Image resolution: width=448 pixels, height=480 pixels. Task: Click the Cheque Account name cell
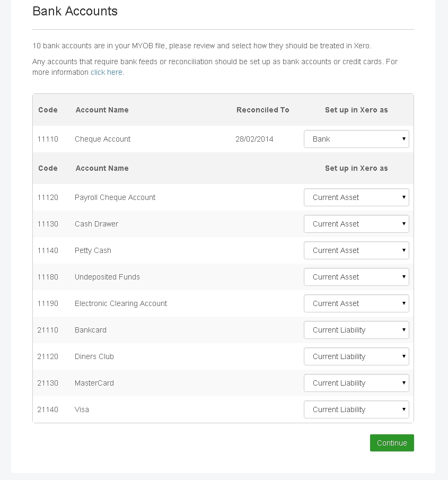102,139
